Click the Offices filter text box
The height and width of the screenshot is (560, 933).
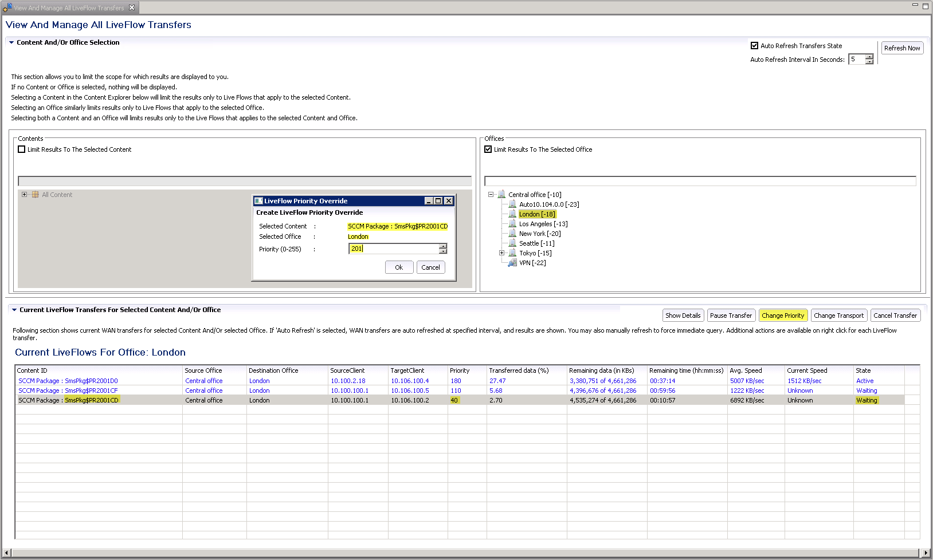tap(700, 181)
